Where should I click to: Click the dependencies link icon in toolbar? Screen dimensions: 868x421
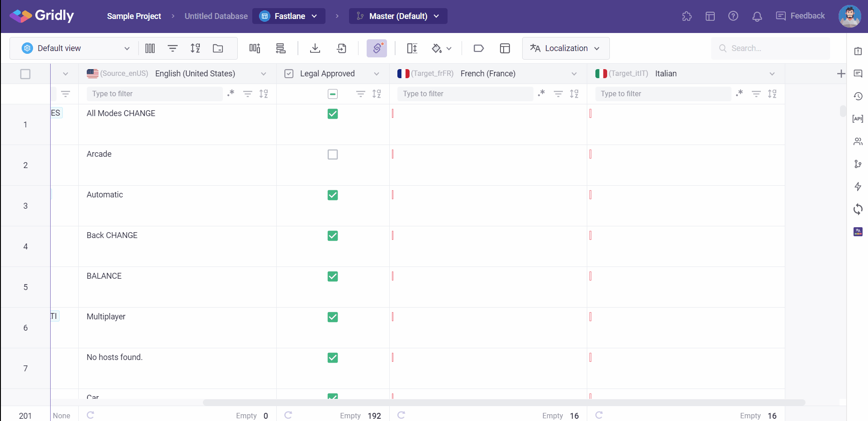pyautogui.click(x=377, y=48)
